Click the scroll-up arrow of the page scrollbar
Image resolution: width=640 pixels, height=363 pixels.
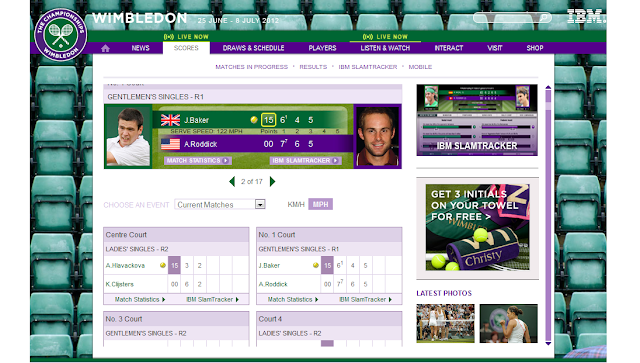(x=548, y=87)
